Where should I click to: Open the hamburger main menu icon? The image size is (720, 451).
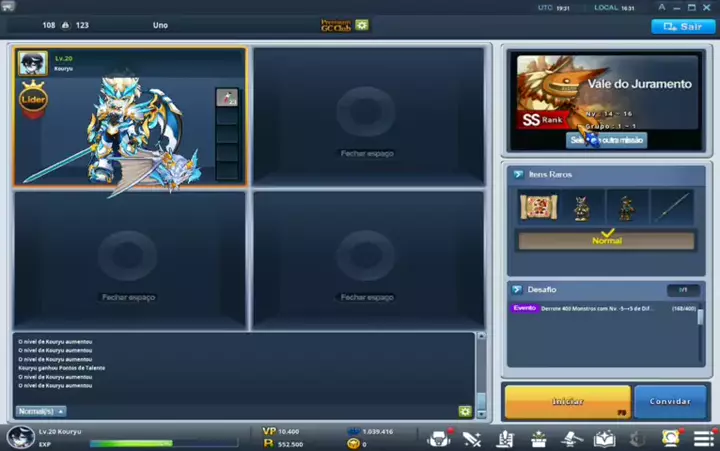click(x=704, y=437)
